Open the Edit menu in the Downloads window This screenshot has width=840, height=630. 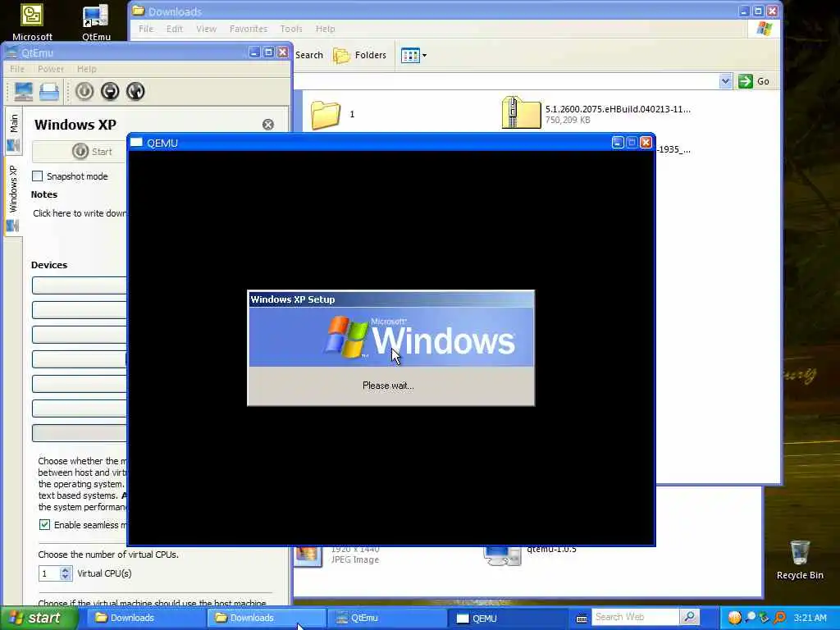click(174, 29)
